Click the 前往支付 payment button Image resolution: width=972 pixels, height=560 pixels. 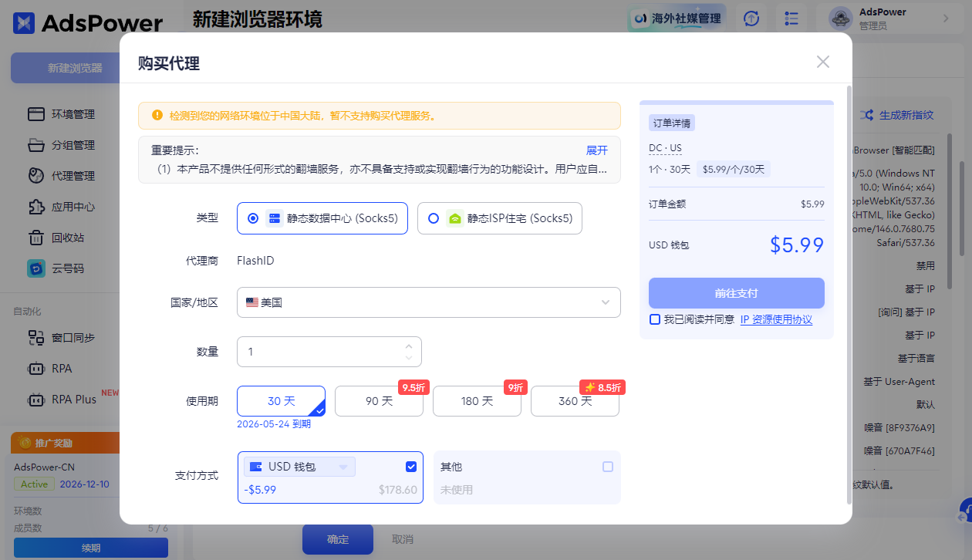[x=736, y=293]
